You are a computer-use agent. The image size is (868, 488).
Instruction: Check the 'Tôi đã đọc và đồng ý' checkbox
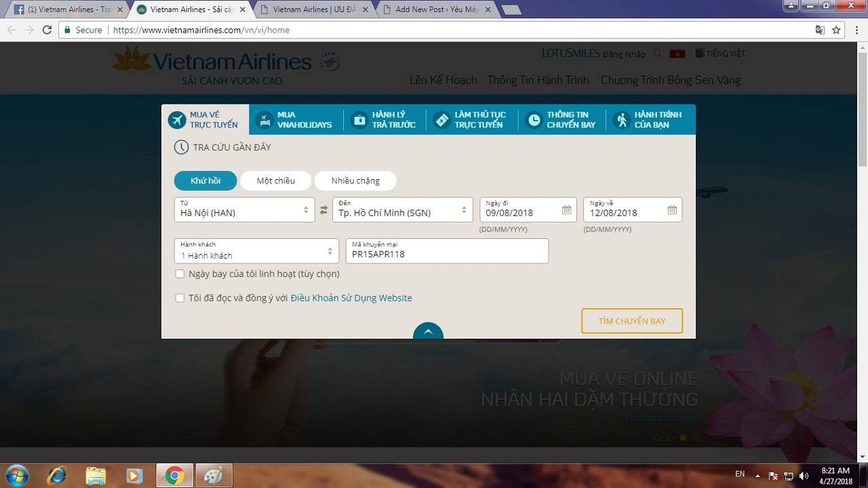point(180,298)
